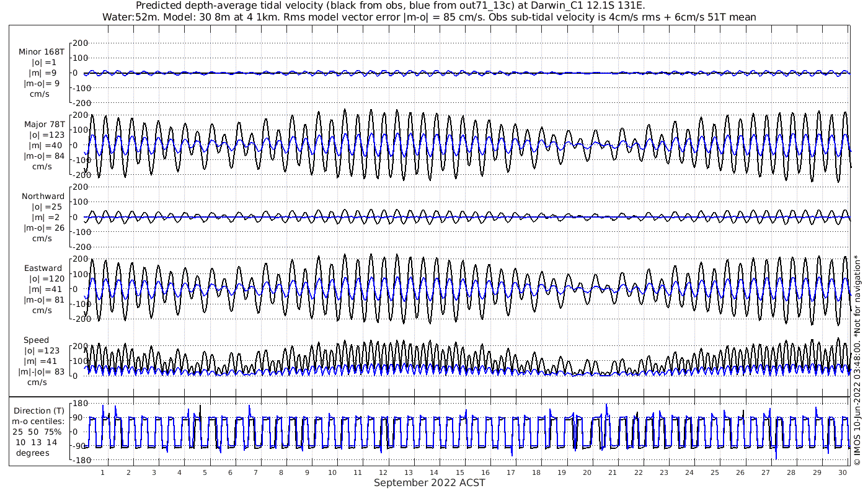Click "|o| =123" under Speed

click(42, 350)
